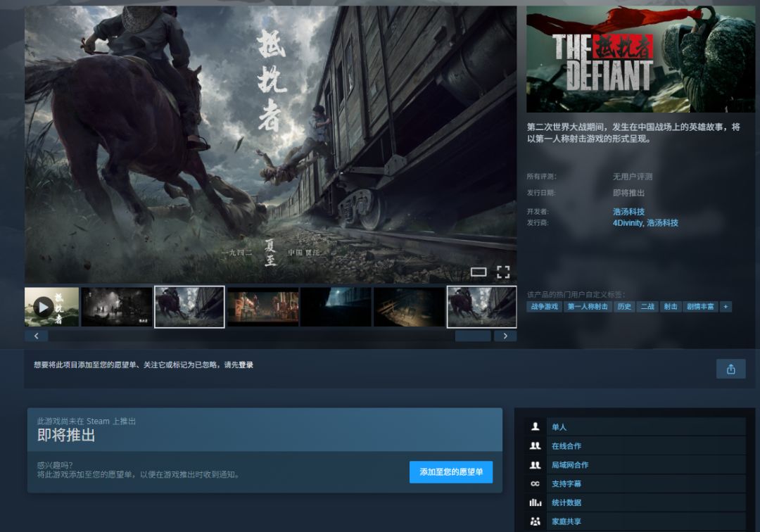Click the 第一人称射击 tag
Viewport: 760px width, 532px height.
[588, 307]
